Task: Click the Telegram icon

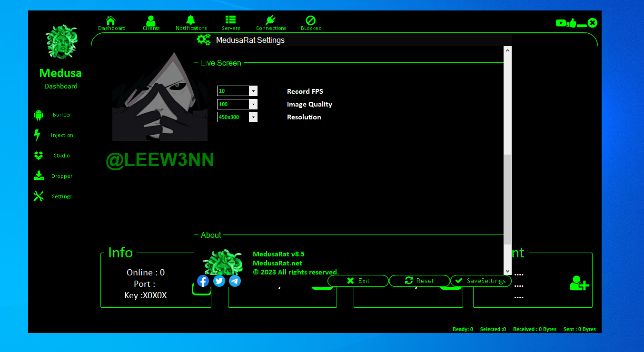Action: [x=235, y=281]
